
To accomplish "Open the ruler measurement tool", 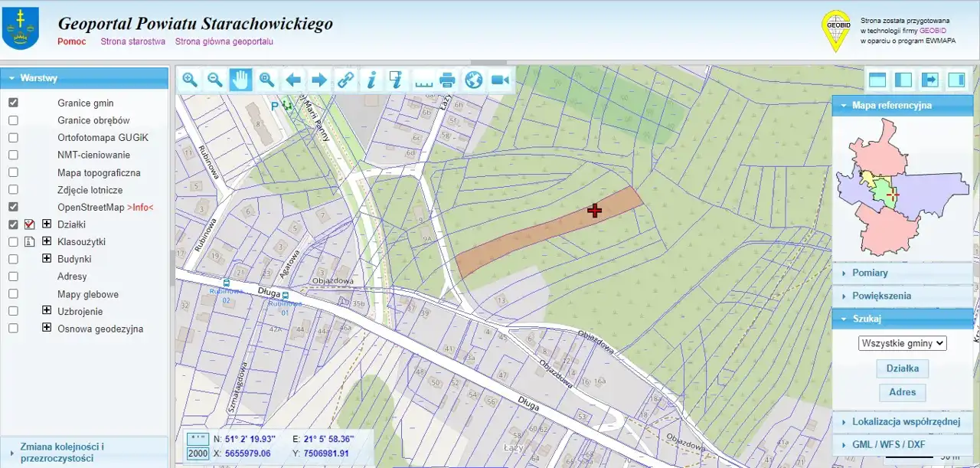I will tap(423, 80).
